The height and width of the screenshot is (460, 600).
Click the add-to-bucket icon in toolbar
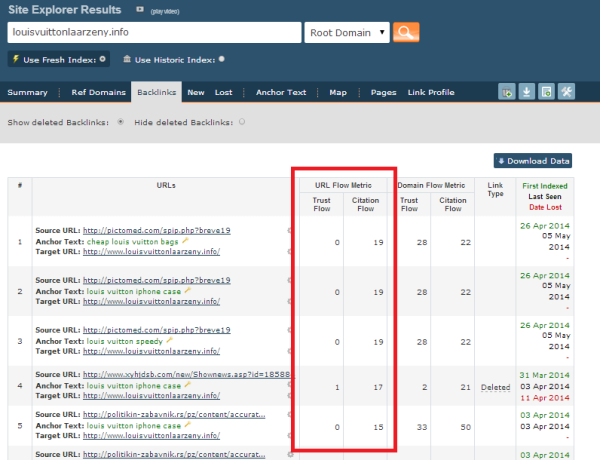(x=507, y=92)
